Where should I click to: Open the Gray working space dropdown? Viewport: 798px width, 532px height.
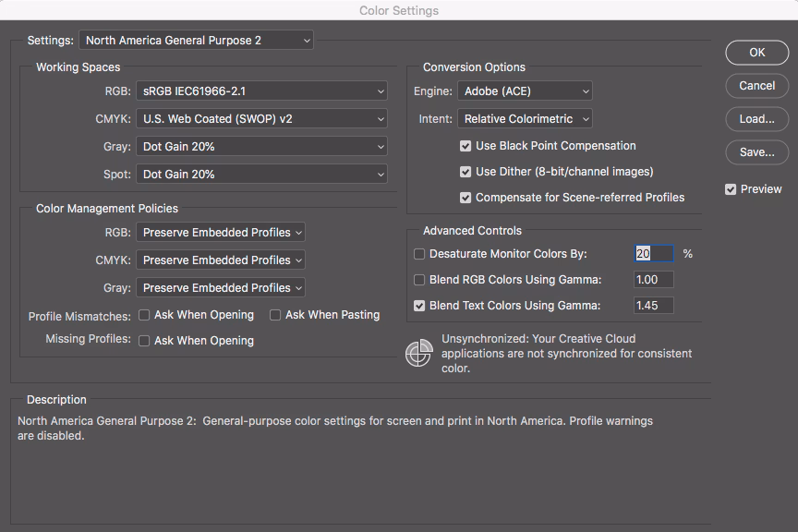point(261,147)
